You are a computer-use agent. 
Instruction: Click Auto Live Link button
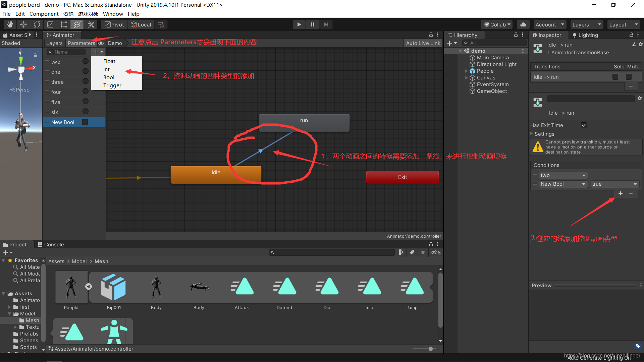pos(423,43)
